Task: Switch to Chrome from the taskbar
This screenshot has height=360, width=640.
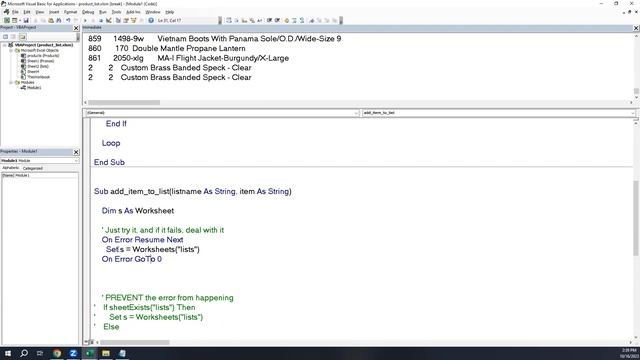Action: [x=57, y=353]
